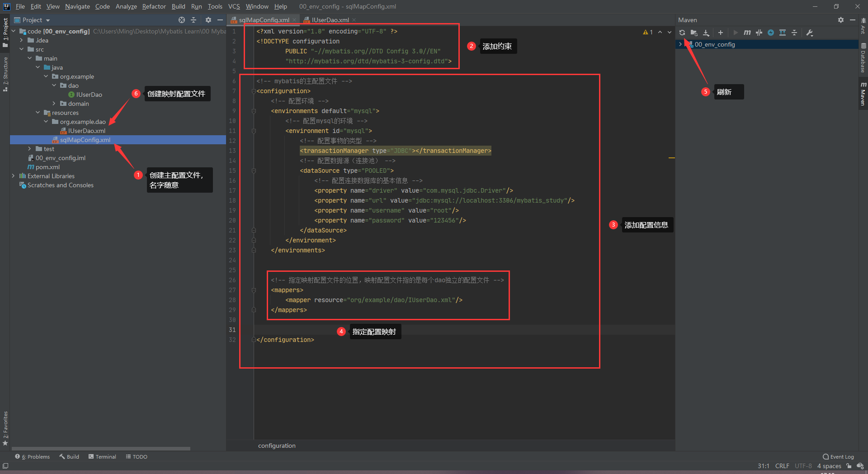Hide the Maven tool window
The width and height of the screenshot is (868, 474).
coord(853,20)
